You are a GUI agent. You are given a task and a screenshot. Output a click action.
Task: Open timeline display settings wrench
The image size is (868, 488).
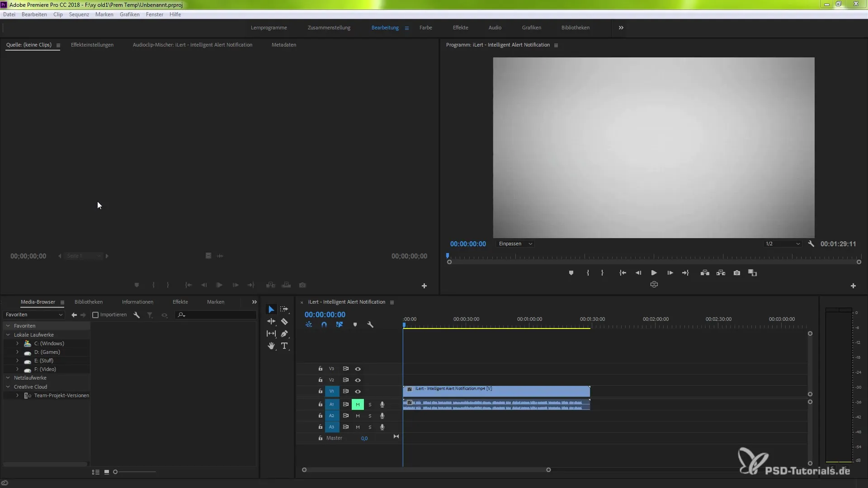[370, 325]
